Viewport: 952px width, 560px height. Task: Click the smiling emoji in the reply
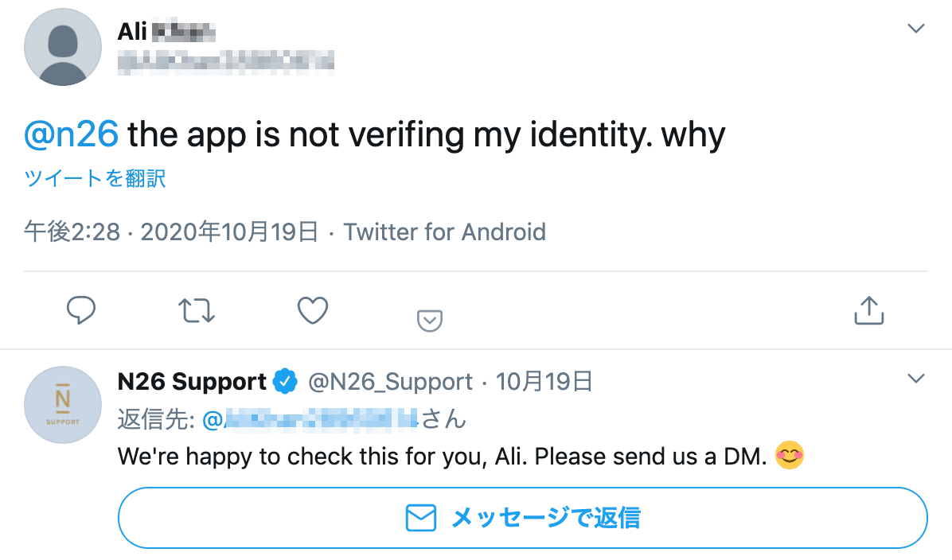(789, 457)
